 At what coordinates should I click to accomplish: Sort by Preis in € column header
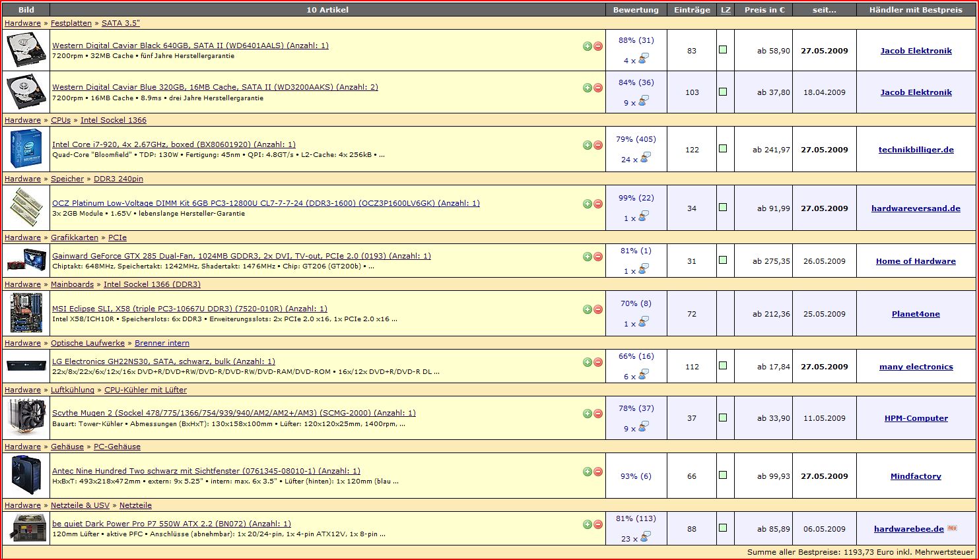click(x=764, y=10)
